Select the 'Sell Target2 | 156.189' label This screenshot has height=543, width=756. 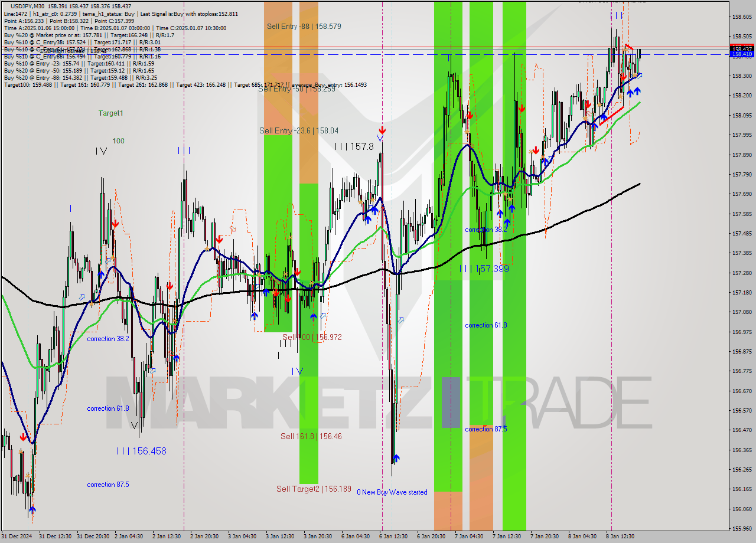pos(314,489)
